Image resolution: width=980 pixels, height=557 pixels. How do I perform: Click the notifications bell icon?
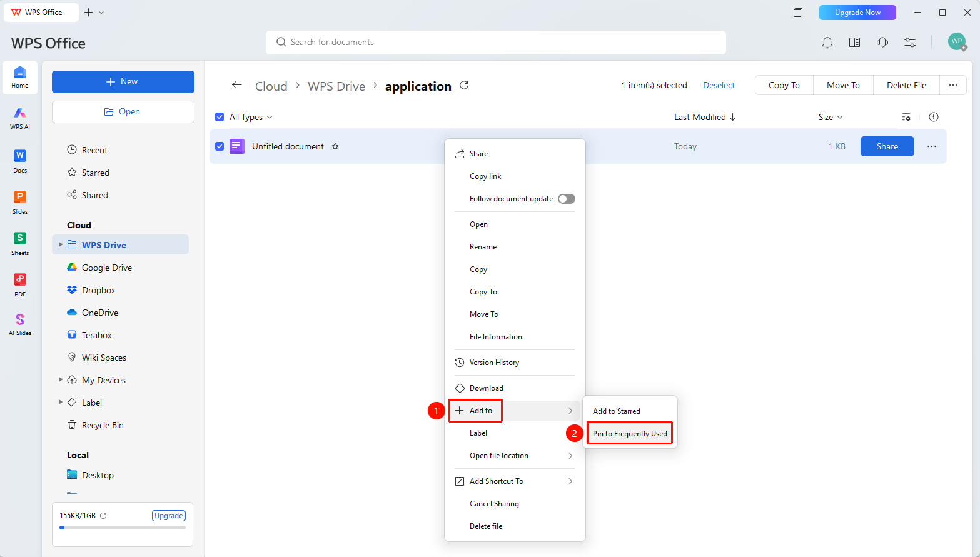[x=827, y=43]
